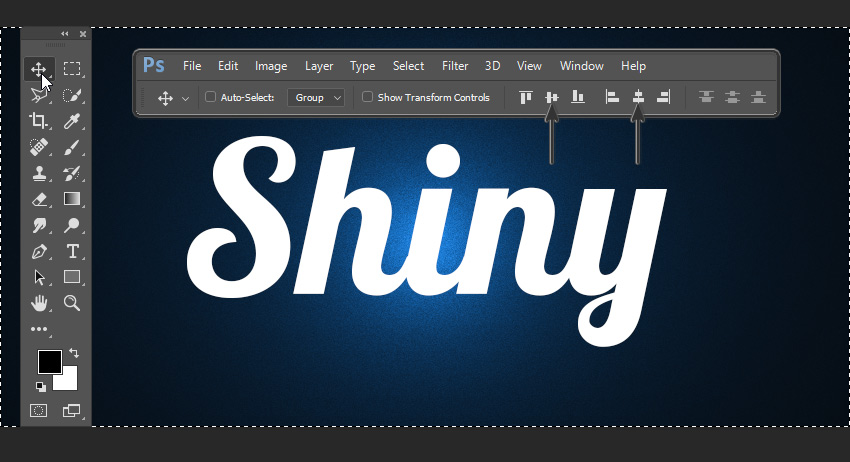Screen dimensions: 850x462
Task: Choose the Eyedropper tool
Action: [x=72, y=121]
